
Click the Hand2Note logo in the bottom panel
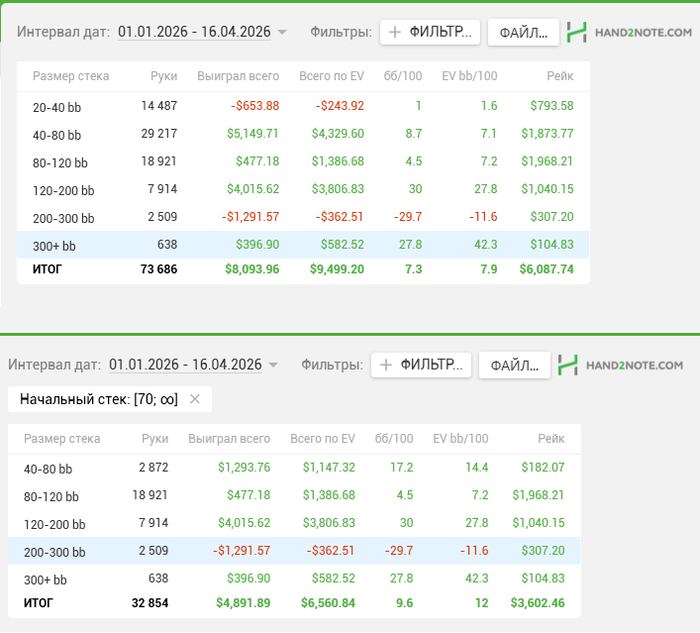tap(621, 366)
